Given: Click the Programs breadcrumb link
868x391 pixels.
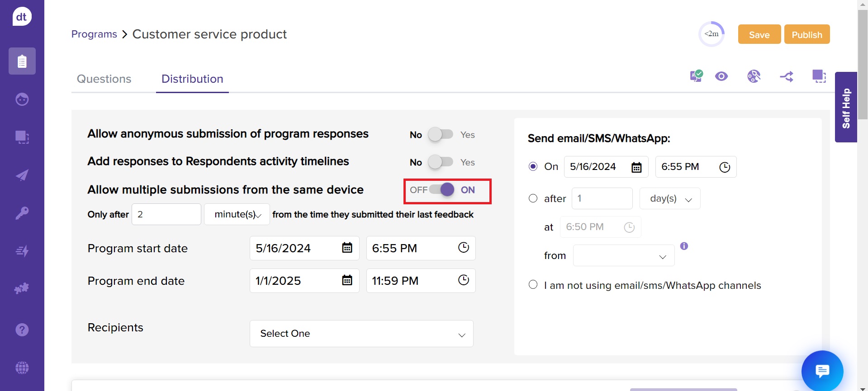Looking at the screenshot, I should (94, 34).
